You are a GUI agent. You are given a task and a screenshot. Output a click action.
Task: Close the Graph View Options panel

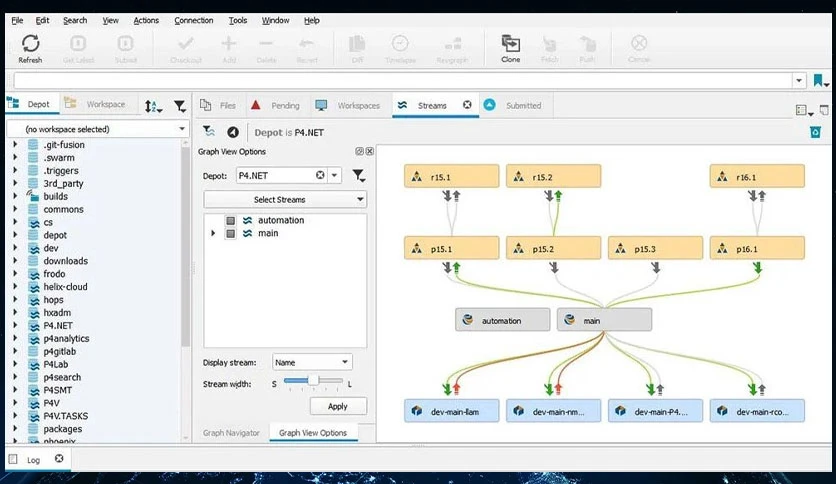tap(369, 151)
